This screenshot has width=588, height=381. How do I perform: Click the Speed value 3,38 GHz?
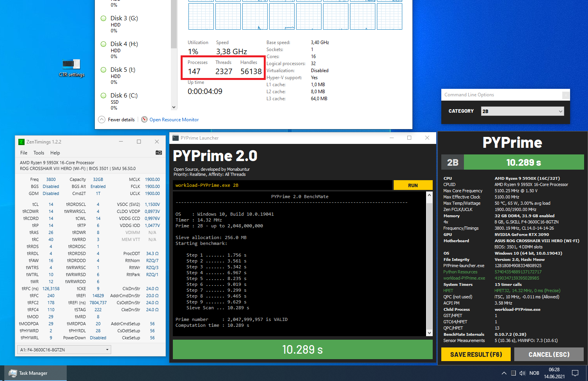[x=231, y=51]
